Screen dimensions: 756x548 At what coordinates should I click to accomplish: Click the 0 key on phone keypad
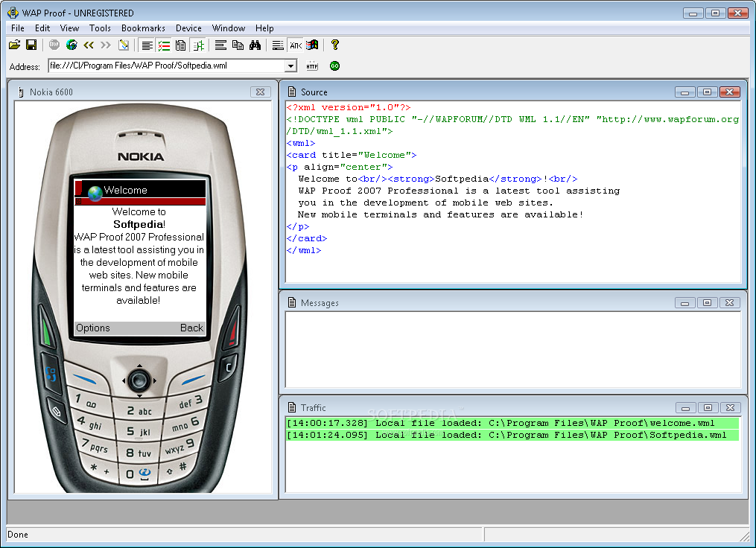(139, 474)
